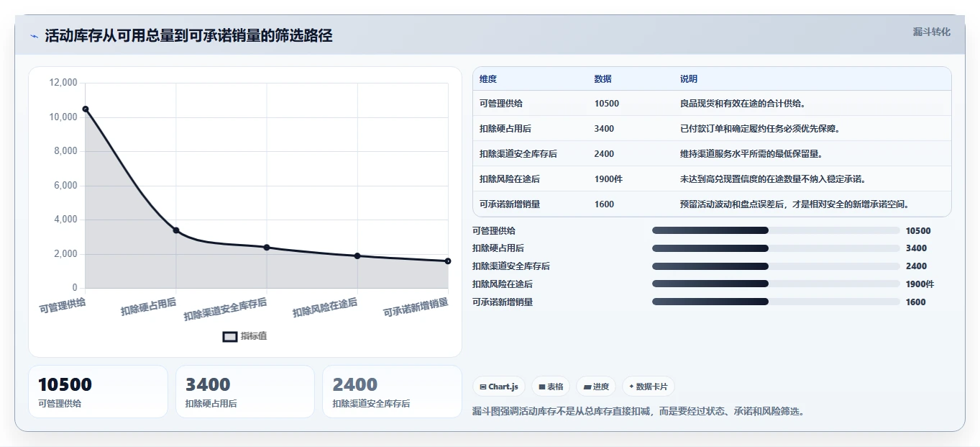Screen dimensions: 980x447
Task: Toggle the 指标值 legend label
Action: pos(254,336)
